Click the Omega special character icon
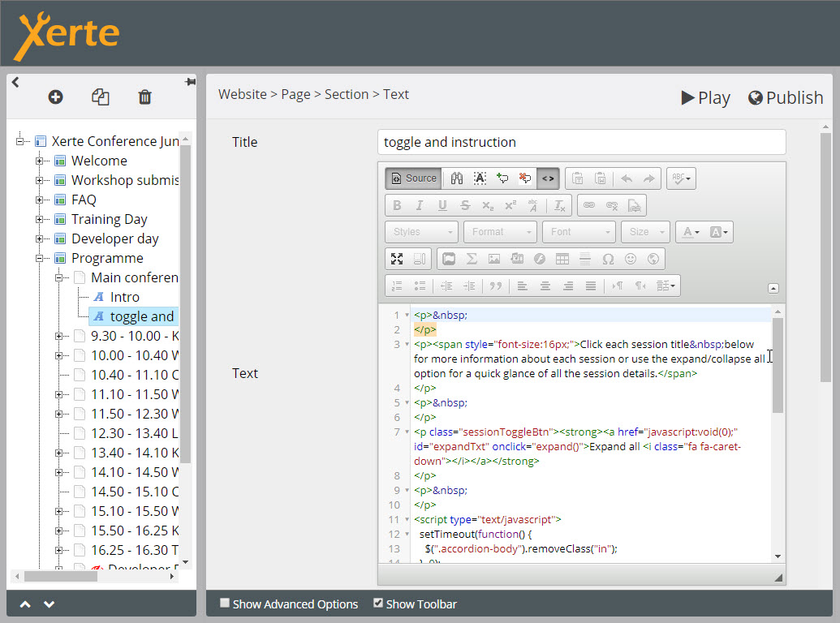This screenshot has height=623, width=840. point(608,259)
